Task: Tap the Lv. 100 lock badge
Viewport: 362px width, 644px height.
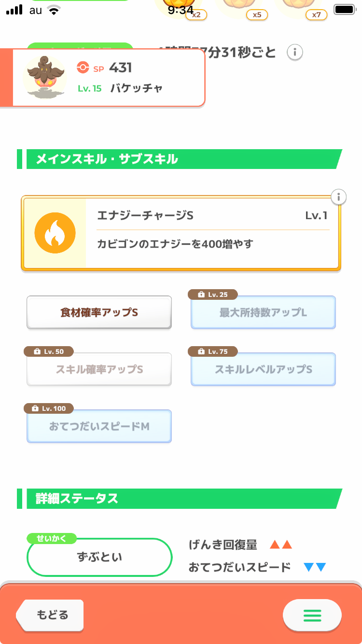Action: (x=49, y=408)
